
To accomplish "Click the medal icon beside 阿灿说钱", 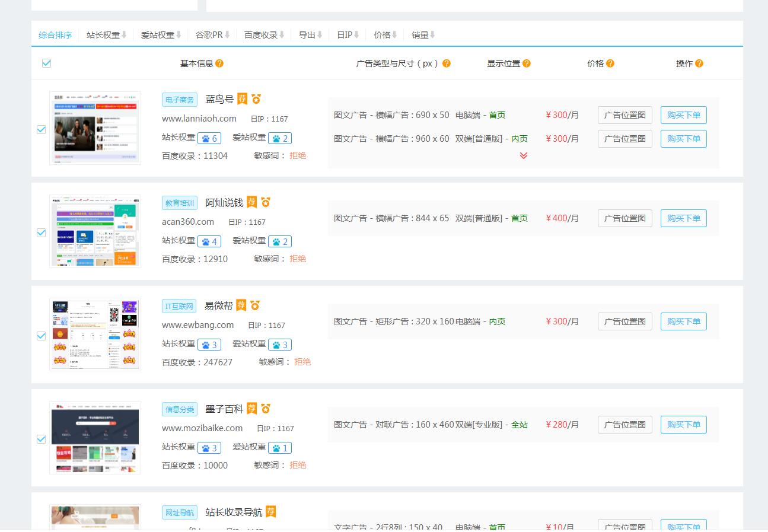I will [x=266, y=202].
